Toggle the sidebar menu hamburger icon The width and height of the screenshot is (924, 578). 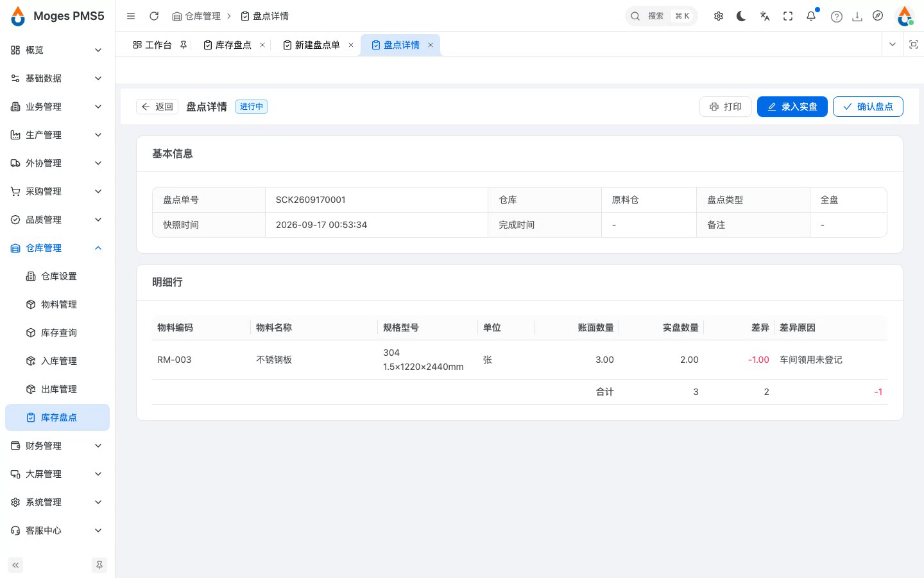pos(131,16)
